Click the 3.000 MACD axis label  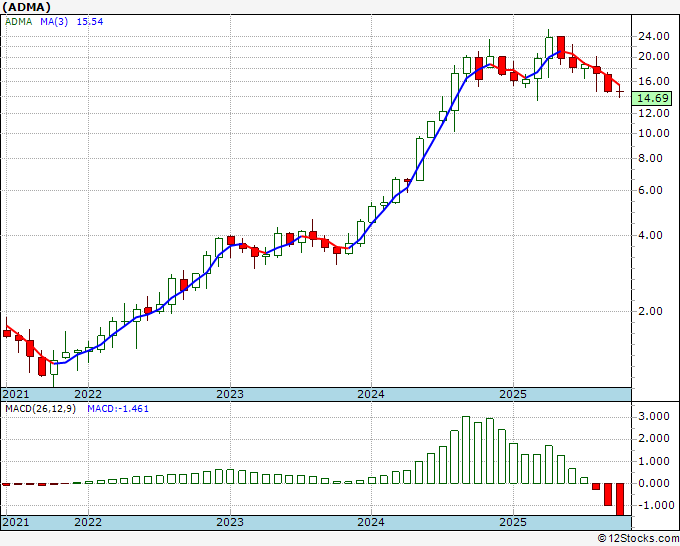point(653,416)
